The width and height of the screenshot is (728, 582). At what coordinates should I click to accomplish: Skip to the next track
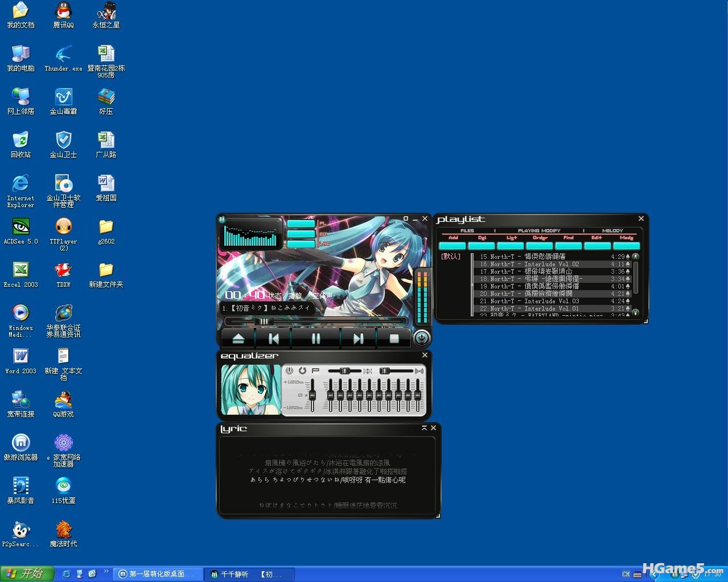358,339
